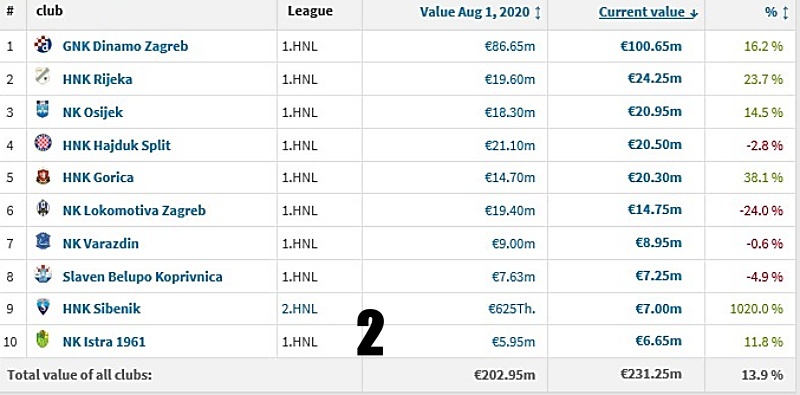Click the HNK Rijeka club crest
This screenshot has width=800, height=395.
(43, 76)
